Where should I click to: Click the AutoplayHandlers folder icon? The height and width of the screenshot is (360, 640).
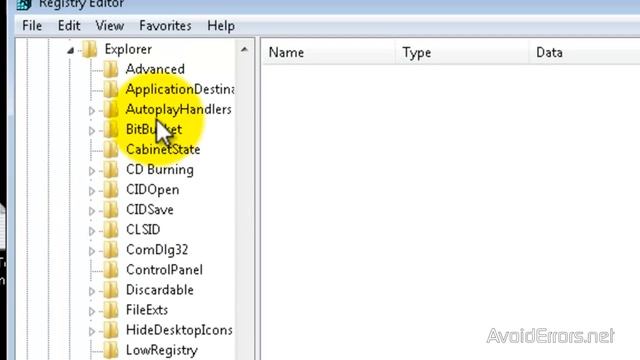point(111,109)
